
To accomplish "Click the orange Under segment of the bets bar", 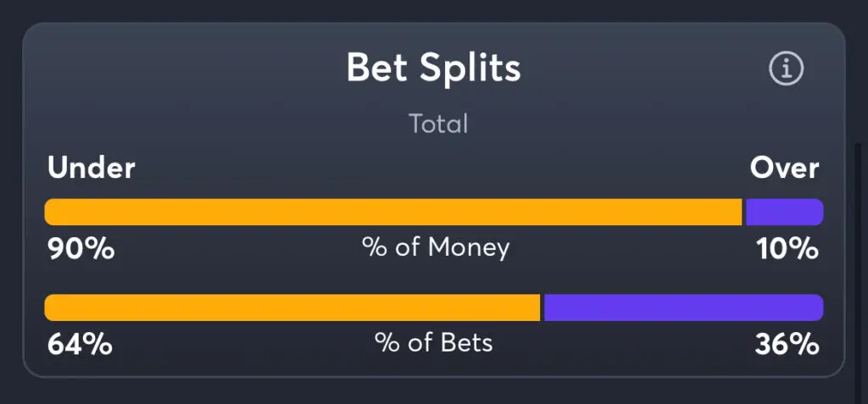I will pos(292,307).
